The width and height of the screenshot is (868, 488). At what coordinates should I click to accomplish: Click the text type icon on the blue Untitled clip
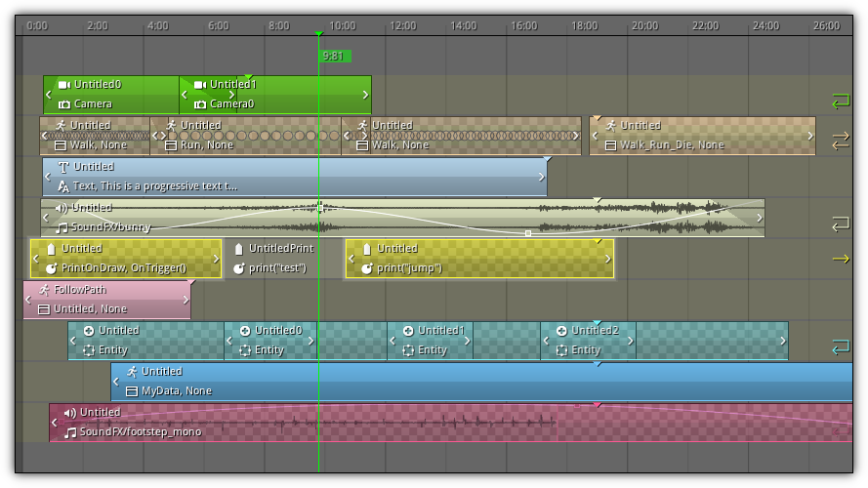pyautogui.click(x=63, y=167)
